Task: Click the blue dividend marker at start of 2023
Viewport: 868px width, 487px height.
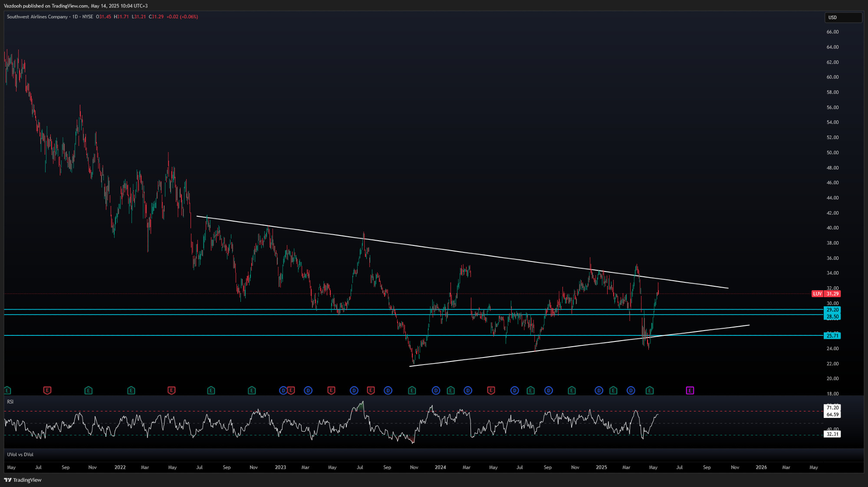Action: [x=283, y=391]
